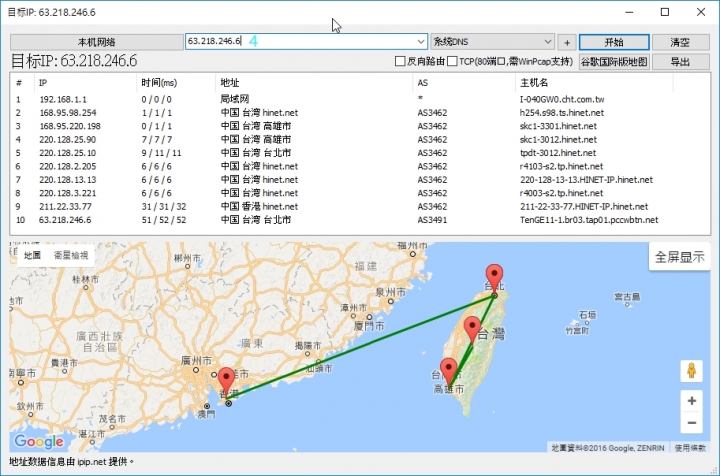Zoom in on the map with plus
Viewport: 720px width, 476px height.
pos(690,400)
